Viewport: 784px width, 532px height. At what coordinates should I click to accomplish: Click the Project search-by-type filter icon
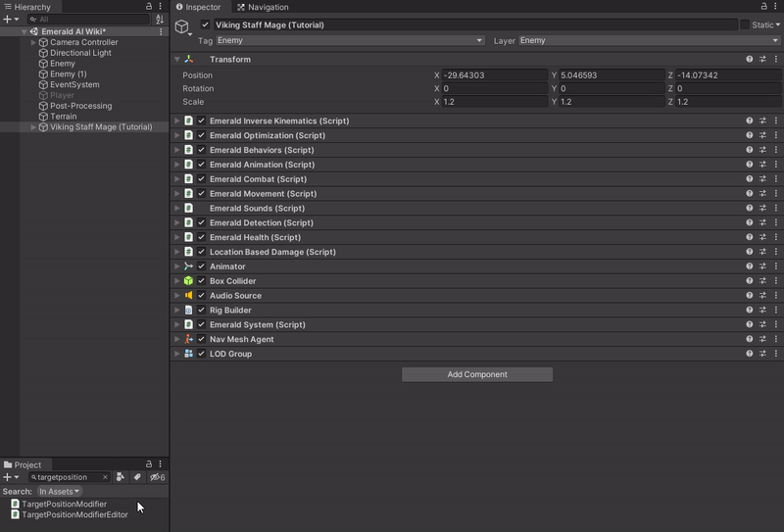tap(121, 477)
